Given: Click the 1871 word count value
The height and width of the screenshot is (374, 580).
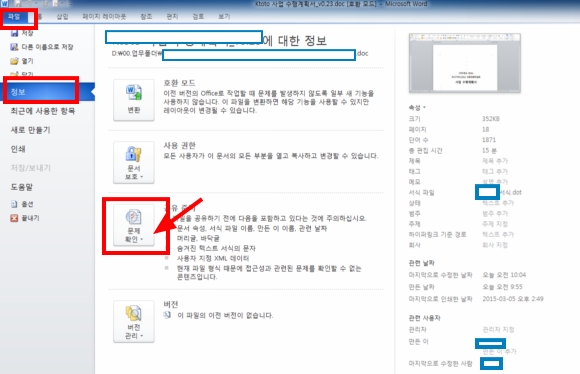Looking at the screenshot, I should pos(489,140).
